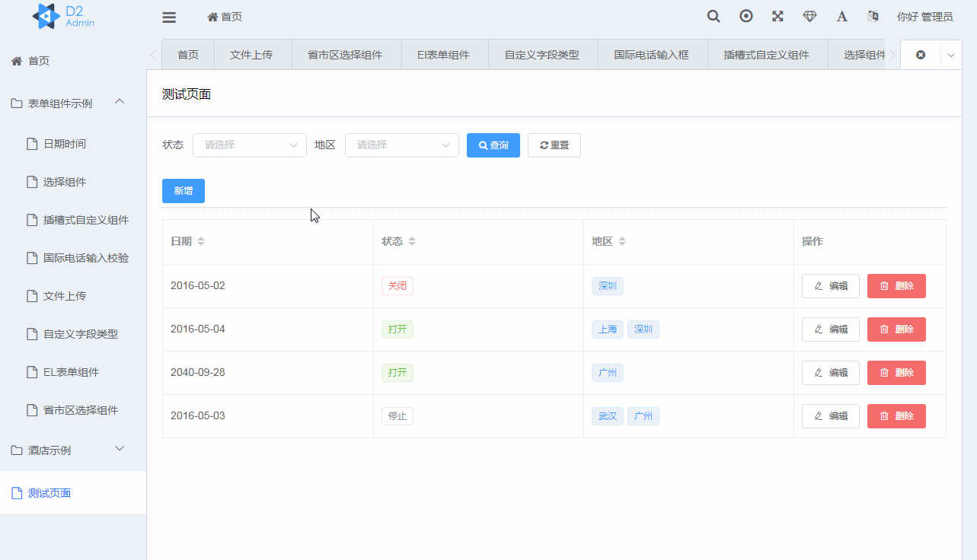977x560 pixels.
Task: Open 选择组件 in the sidebar
Action: pos(73,182)
